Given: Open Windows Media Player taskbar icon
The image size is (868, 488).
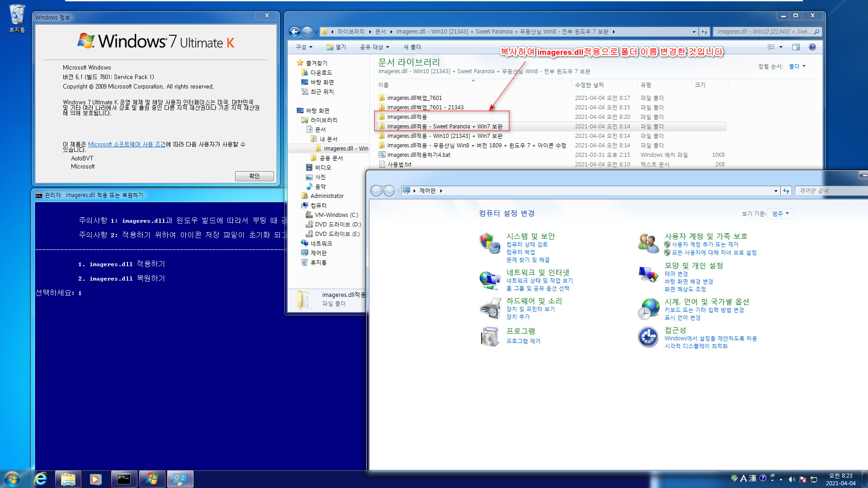Looking at the screenshot, I should [x=95, y=479].
